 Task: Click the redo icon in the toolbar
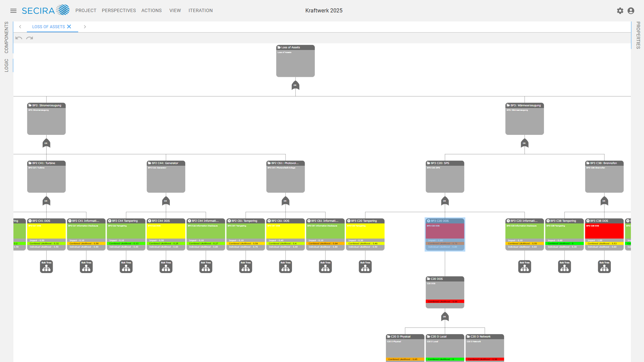pos(30,38)
